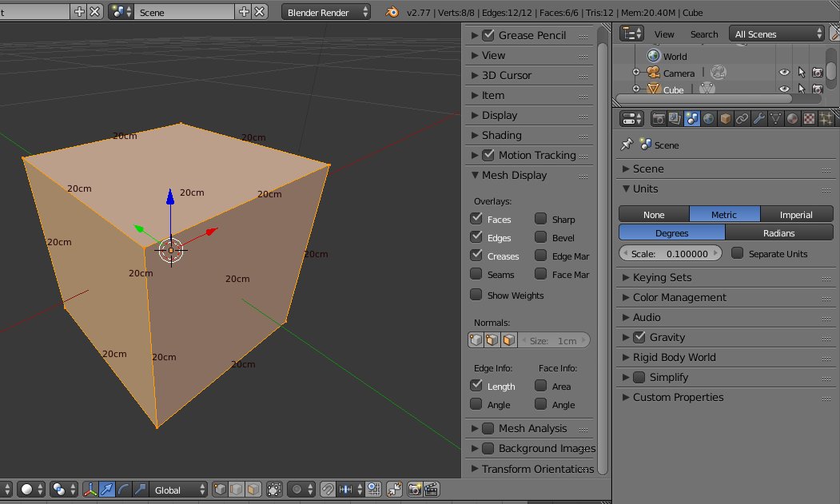Hide the Camera with its eye icon

coord(784,73)
